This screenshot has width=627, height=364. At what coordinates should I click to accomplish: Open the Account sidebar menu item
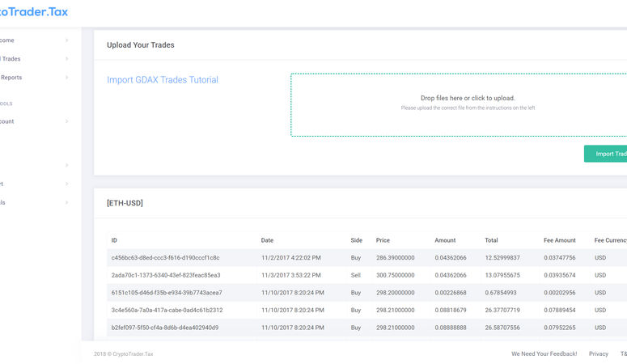tap(7, 121)
